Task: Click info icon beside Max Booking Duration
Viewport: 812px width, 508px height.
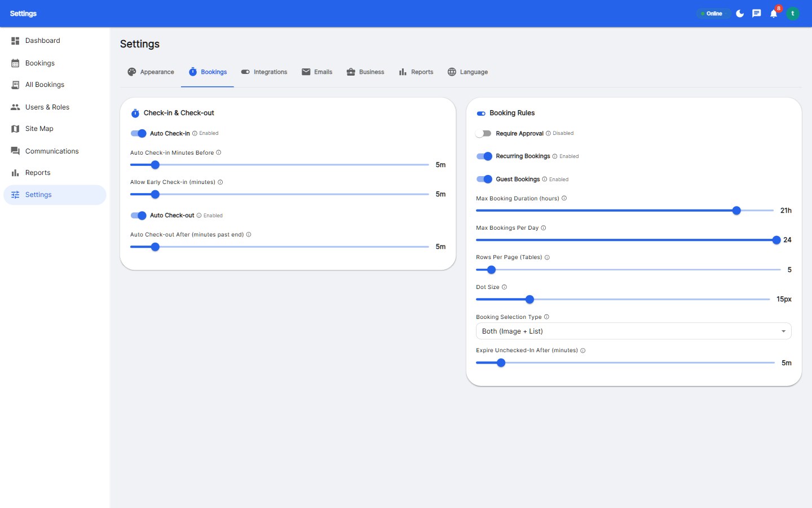Action: [564, 198]
